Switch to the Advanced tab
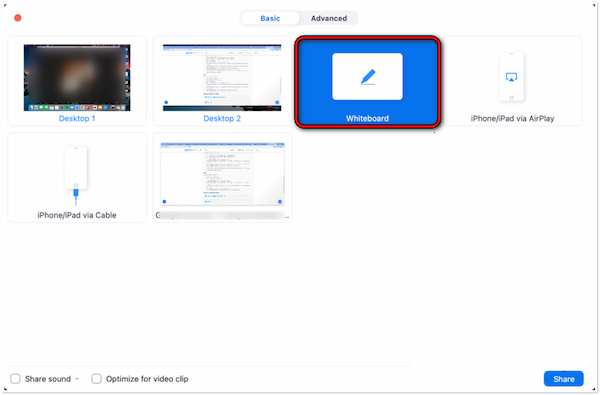Viewport: 600px width, 395px height. (x=329, y=18)
